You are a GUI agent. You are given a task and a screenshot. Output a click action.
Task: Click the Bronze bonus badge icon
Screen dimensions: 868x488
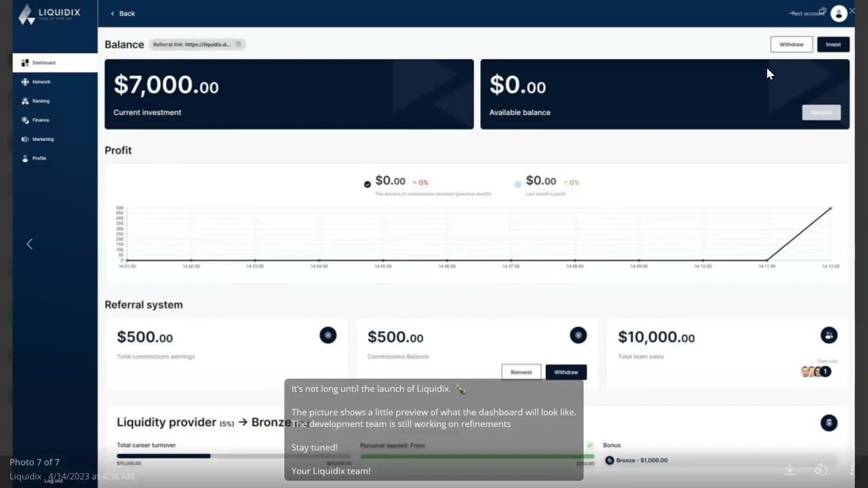[609, 460]
